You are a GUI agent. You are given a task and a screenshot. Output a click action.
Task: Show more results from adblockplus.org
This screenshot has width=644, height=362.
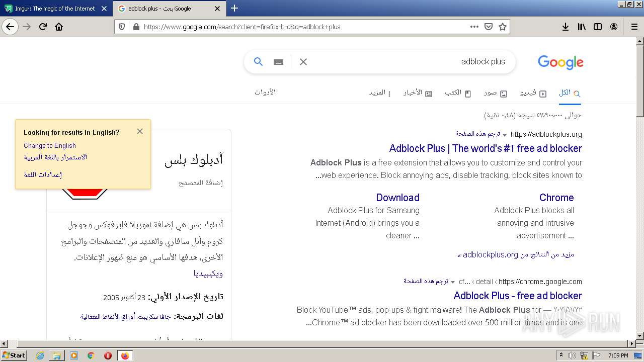click(x=516, y=255)
